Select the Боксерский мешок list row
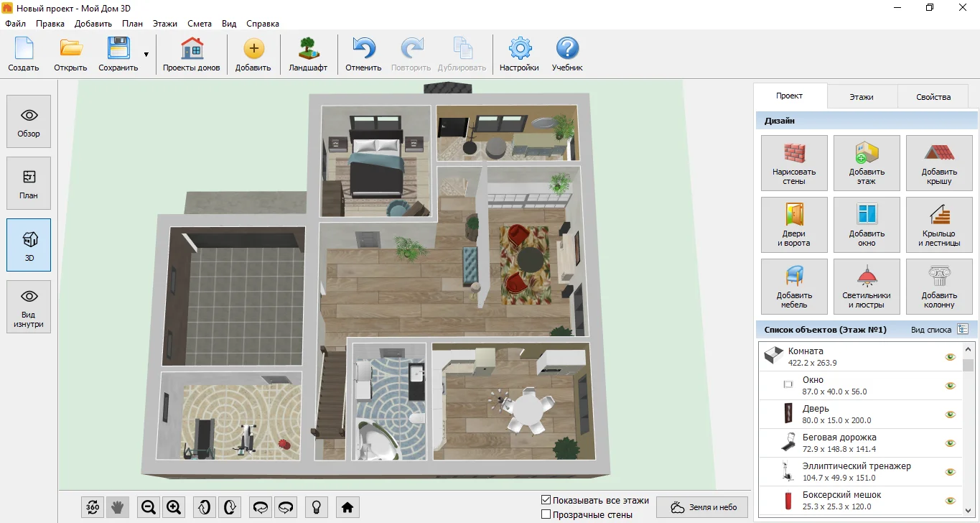Viewport: 980px width, 523px height. point(860,501)
